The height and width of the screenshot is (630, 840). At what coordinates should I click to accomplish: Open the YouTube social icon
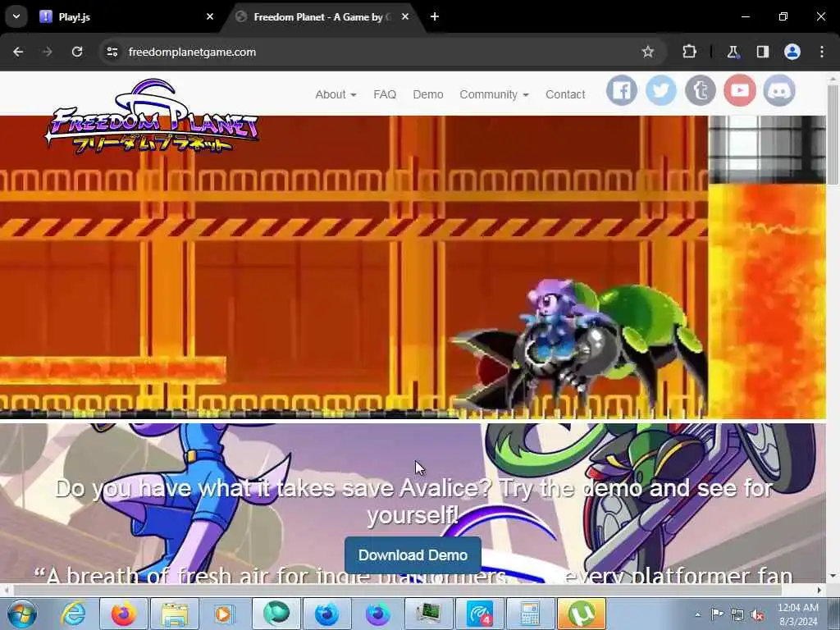(740, 90)
